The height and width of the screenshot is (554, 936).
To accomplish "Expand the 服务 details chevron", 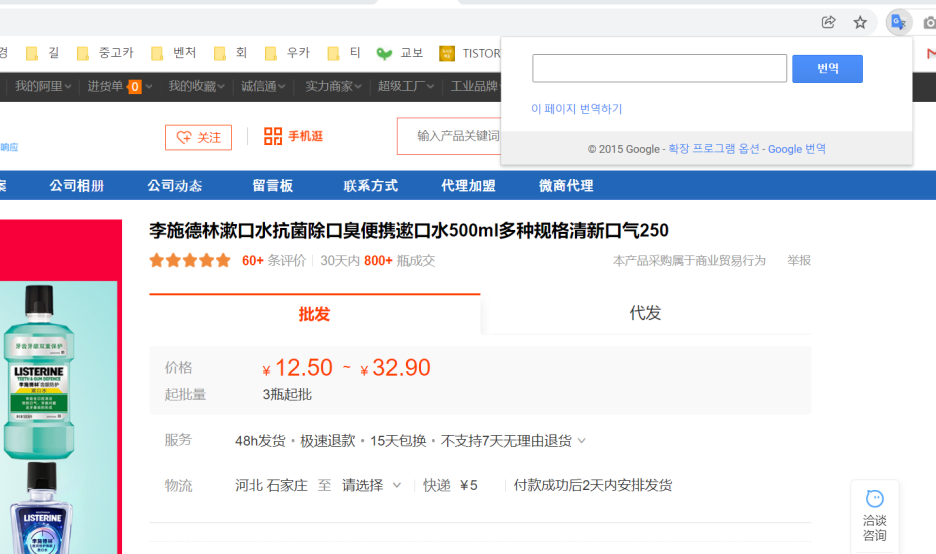I will pyautogui.click(x=582, y=441).
